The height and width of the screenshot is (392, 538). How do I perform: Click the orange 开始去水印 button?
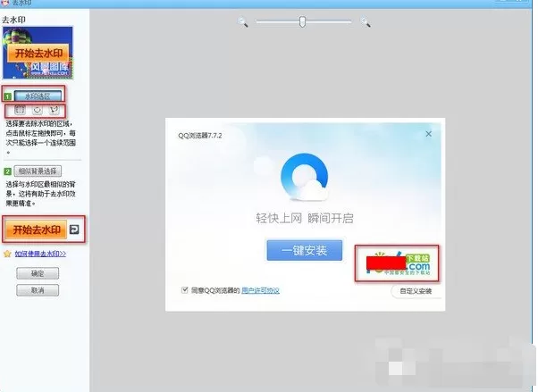click(x=36, y=229)
